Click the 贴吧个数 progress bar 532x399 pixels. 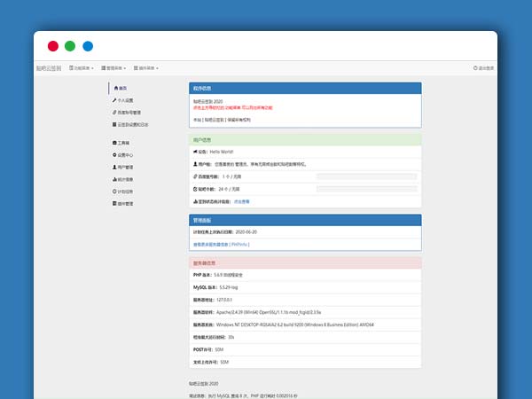[x=366, y=189]
